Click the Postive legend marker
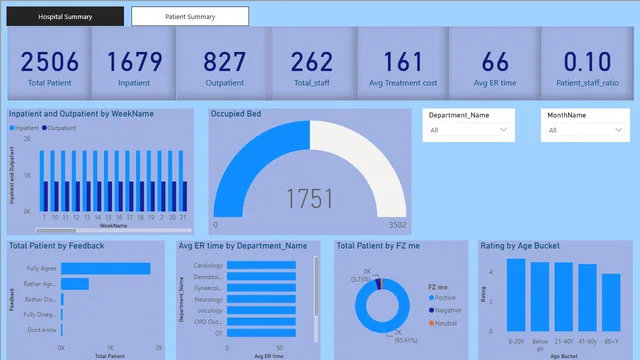Image resolution: width=640 pixels, height=360 pixels. [x=431, y=298]
